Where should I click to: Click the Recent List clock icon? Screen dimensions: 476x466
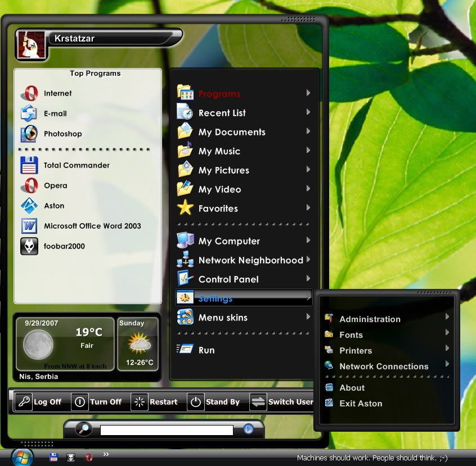(185, 111)
